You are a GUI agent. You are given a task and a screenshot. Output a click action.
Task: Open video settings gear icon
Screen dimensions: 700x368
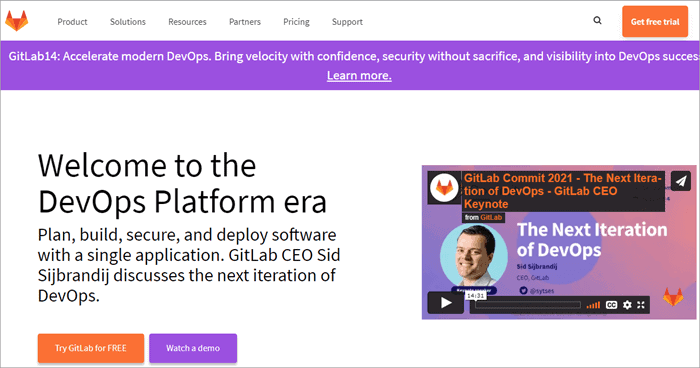click(627, 305)
